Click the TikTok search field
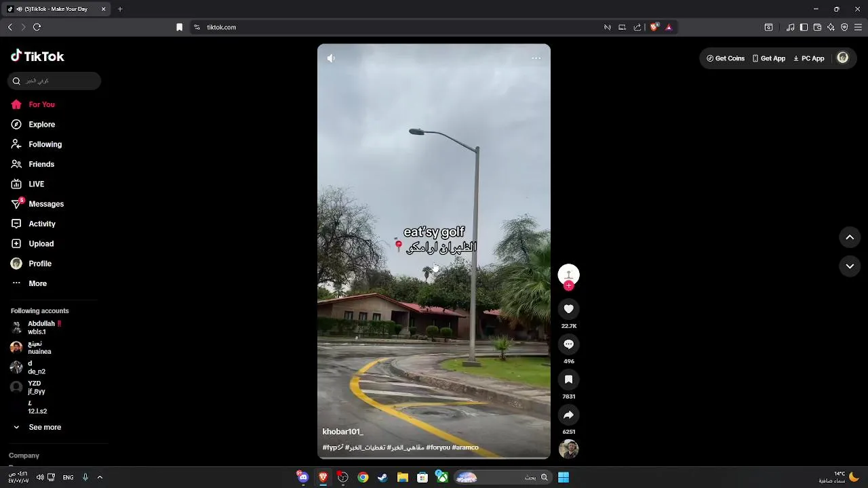 coord(54,81)
